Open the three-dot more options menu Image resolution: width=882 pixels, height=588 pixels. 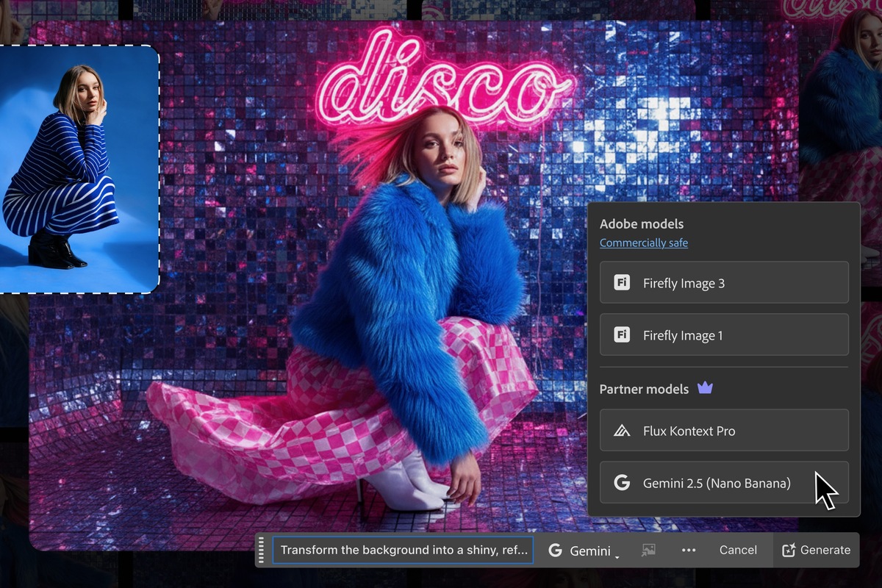point(689,550)
